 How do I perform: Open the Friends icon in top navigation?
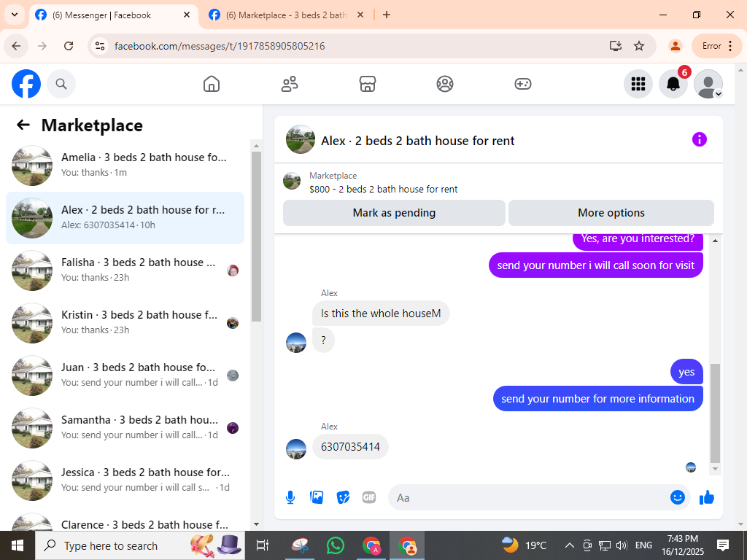(x=289, y=84)
